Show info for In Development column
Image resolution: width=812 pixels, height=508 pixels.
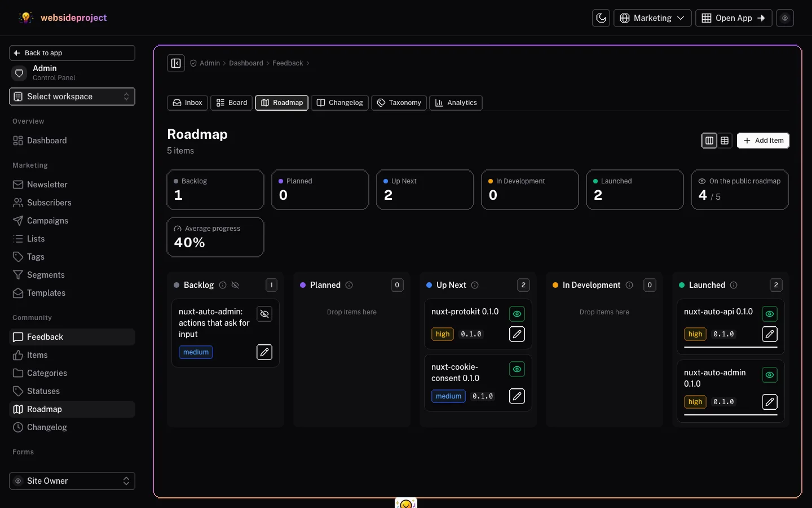pos(629,285)
